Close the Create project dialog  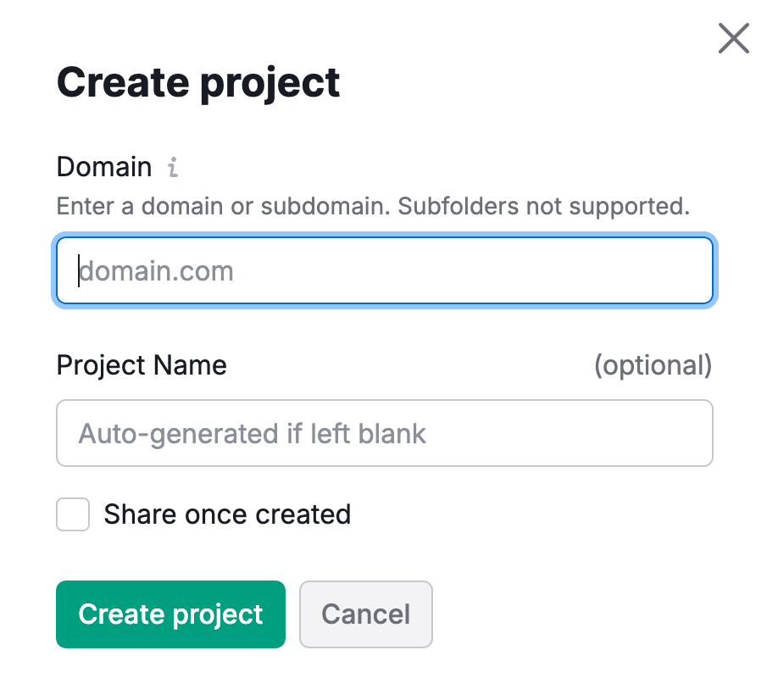point(733,39)
